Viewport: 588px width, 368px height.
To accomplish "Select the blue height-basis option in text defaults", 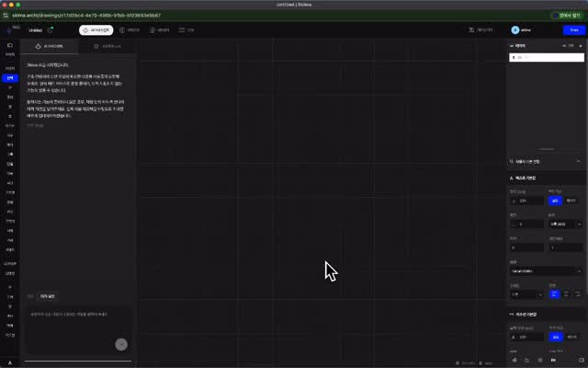I will tap(555, 201).
